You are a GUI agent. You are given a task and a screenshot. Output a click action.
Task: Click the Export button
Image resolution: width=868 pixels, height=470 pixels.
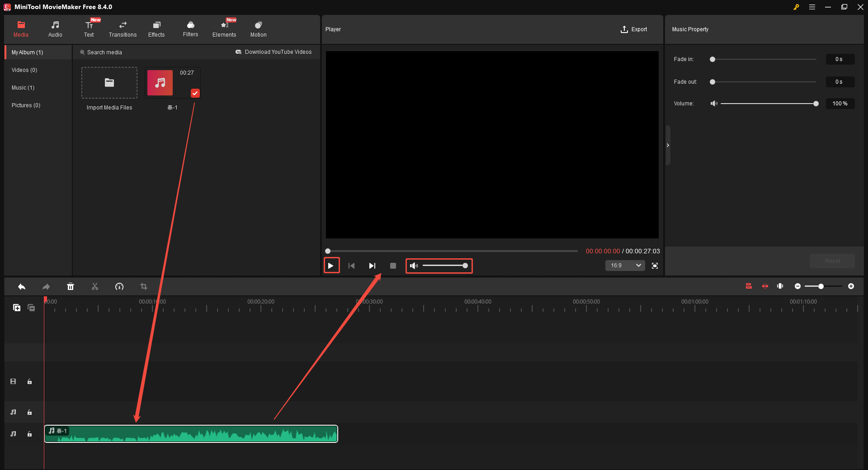click(634, 29)
